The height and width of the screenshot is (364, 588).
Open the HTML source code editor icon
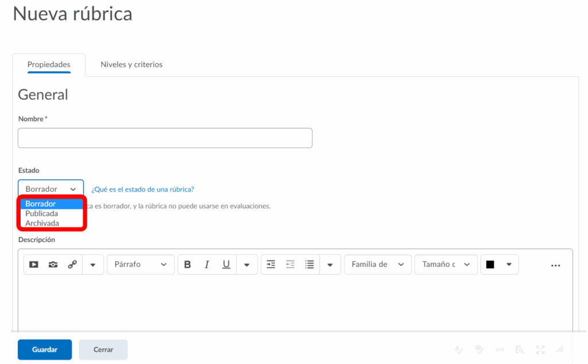(x=500, y=349)
